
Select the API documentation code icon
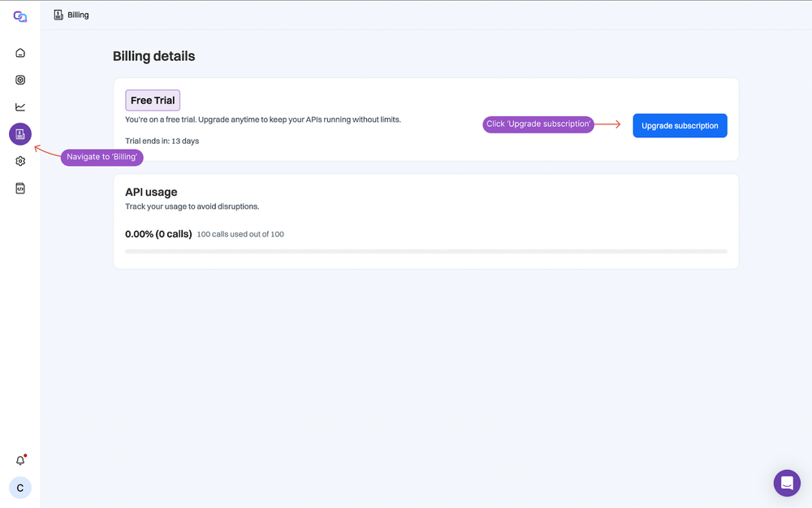coord(19,188)
